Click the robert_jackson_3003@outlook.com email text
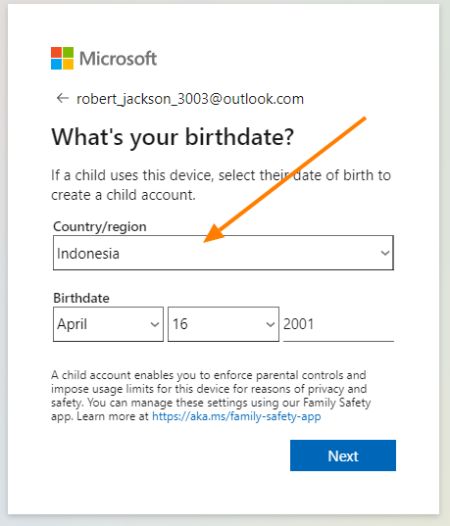This screenshot has height=526, width=450. pyautogui.click(x=190, y=99)
